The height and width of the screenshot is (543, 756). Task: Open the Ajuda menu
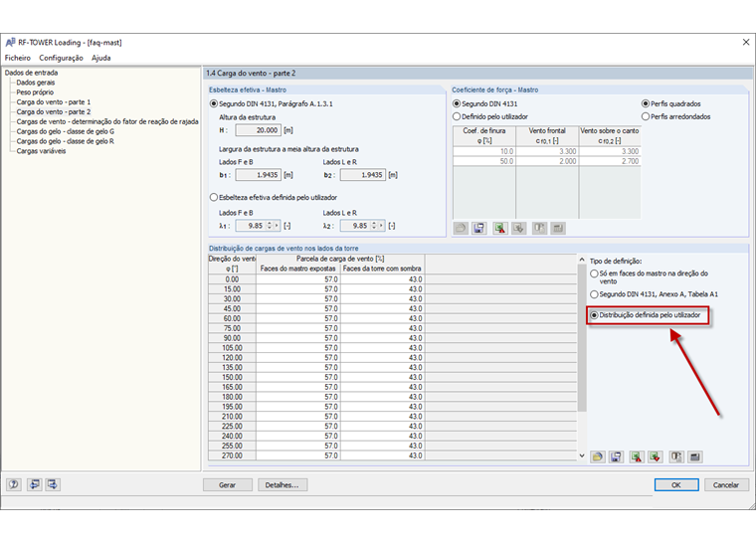(101, 58)
